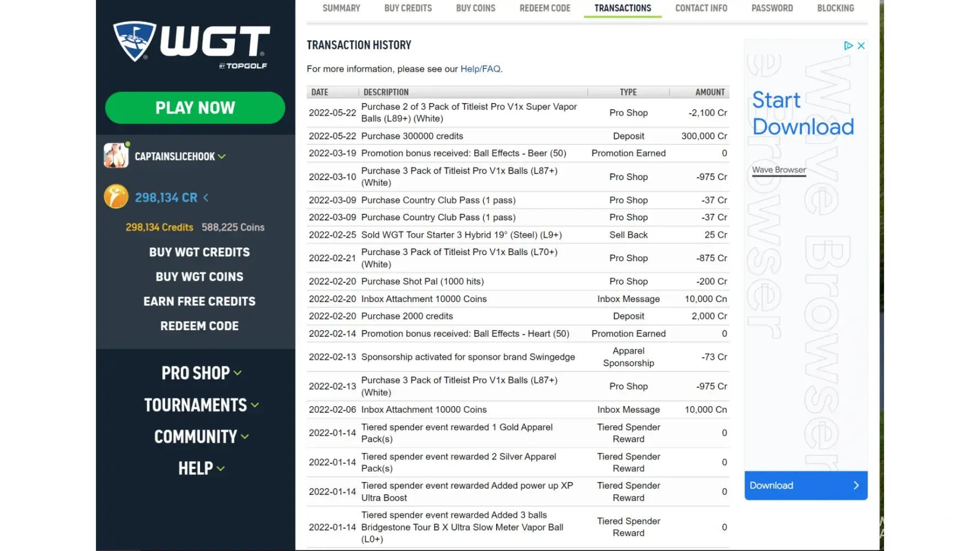980x551 pixels.
Task: Click the Apparel Sponsorship type cell
Action: click(x=628, y=357)
